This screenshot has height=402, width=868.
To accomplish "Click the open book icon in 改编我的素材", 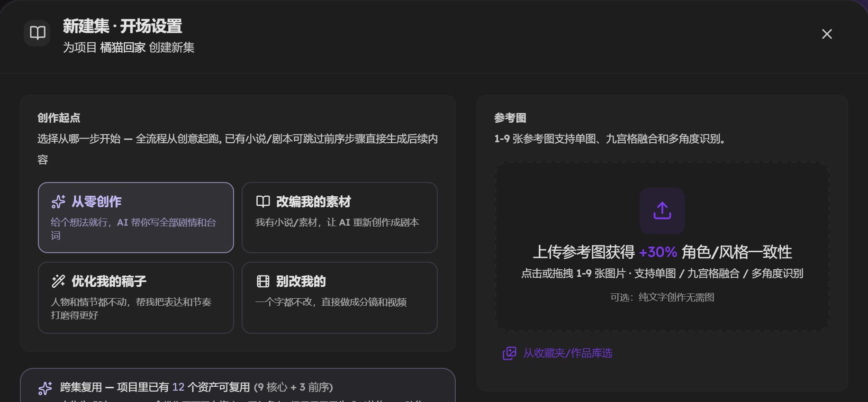I will tap(263, 202).
